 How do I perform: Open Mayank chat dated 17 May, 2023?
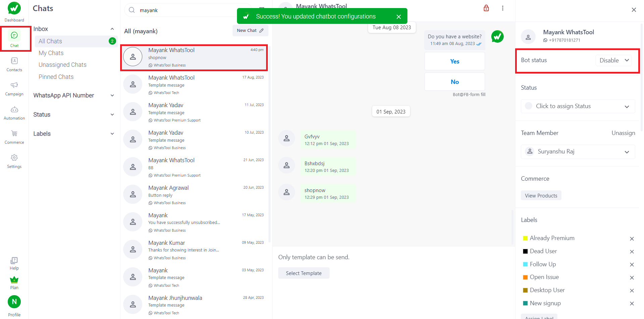click(x=194, y=222)
